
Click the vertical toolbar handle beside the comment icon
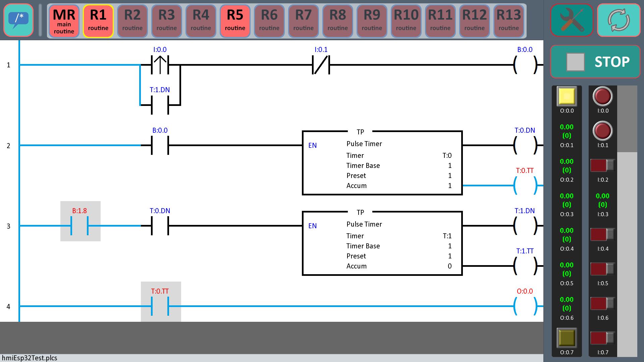tap(40, 20)
